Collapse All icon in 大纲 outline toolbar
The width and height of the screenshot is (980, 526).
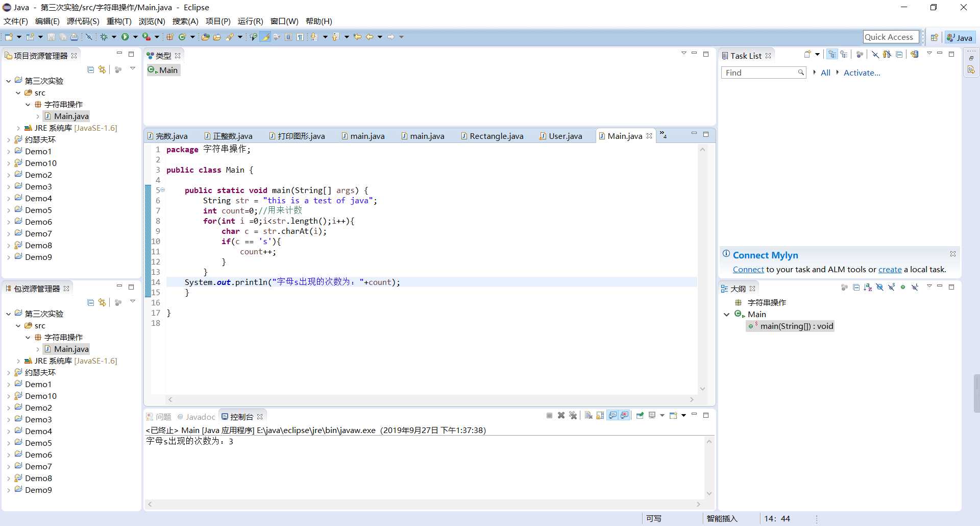click(x=856, y=288)
